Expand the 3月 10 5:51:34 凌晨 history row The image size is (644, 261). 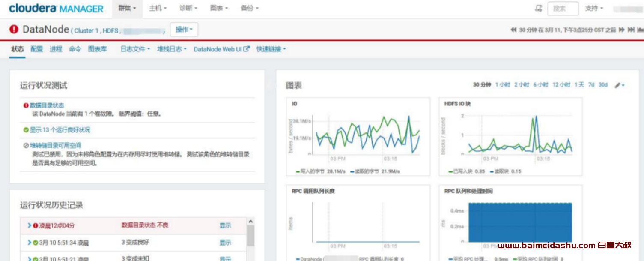(29, 243)
